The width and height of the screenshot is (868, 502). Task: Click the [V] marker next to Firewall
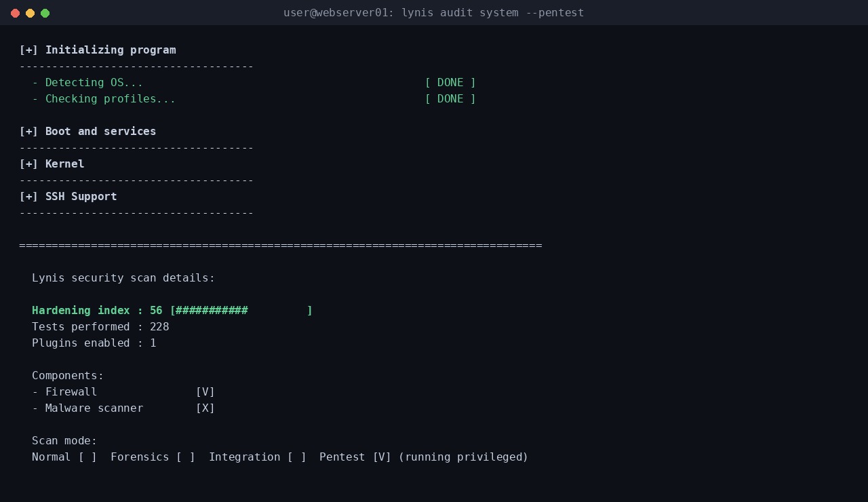[x=205, y=392]
